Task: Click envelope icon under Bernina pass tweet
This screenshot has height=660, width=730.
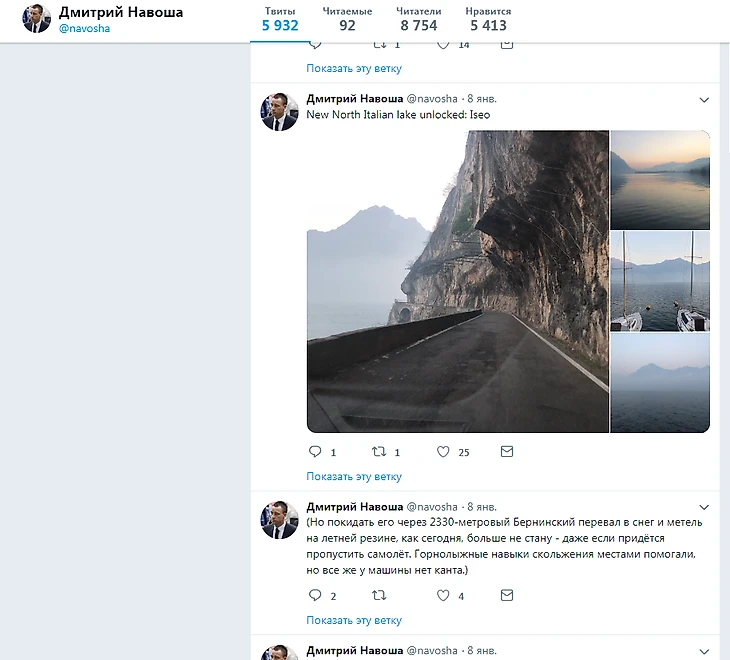Action: coord(507,595)
